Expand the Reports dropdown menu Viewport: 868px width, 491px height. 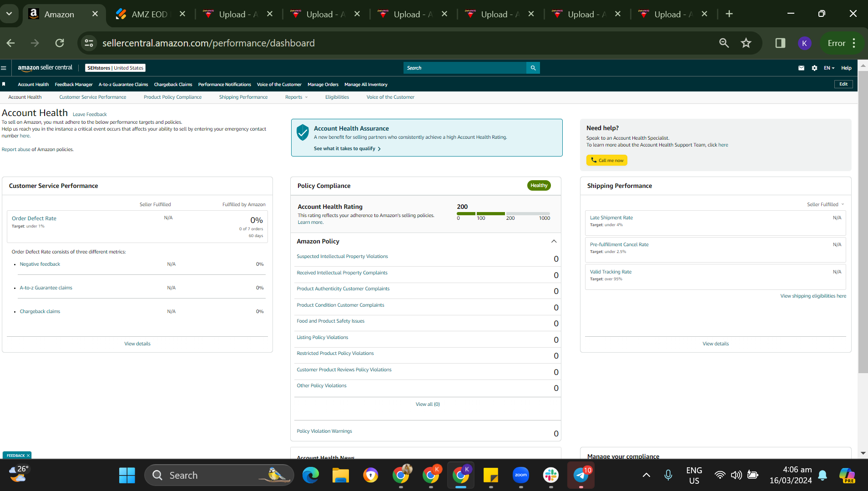click(x=297, y=97)
